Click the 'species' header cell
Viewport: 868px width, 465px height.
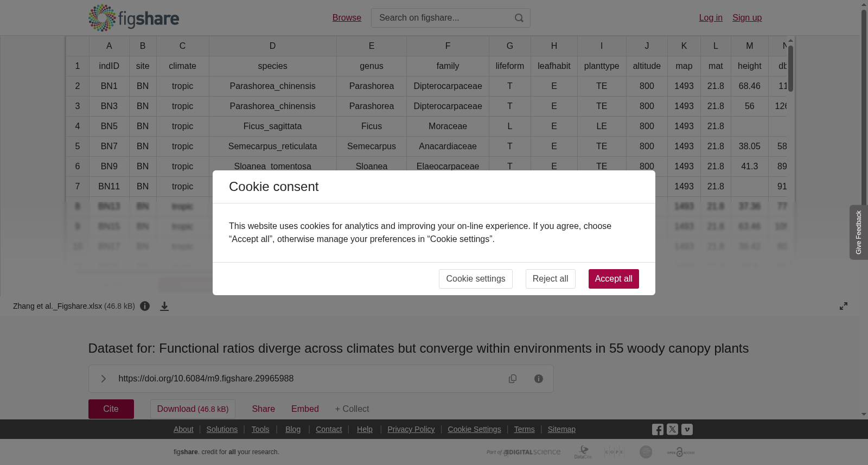pos(272,66)
